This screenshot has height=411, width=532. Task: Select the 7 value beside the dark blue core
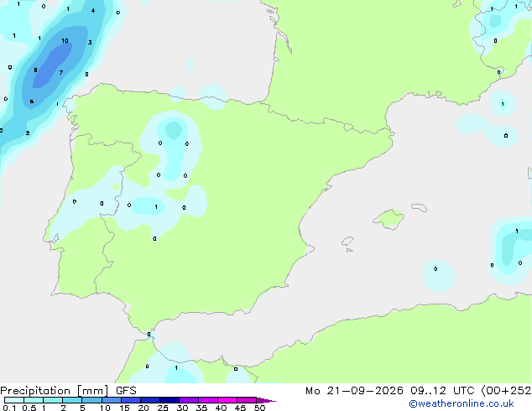[61, 72]
